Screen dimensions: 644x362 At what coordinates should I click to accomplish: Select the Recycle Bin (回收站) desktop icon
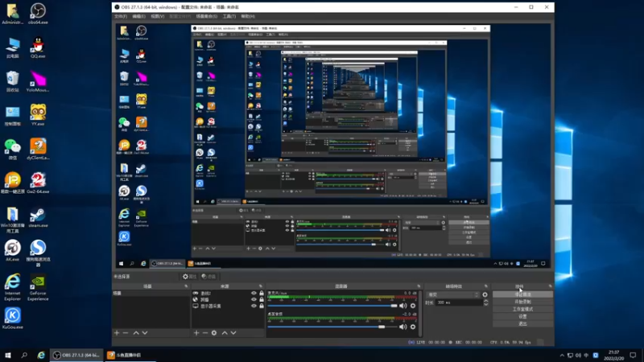pos(12,81)
